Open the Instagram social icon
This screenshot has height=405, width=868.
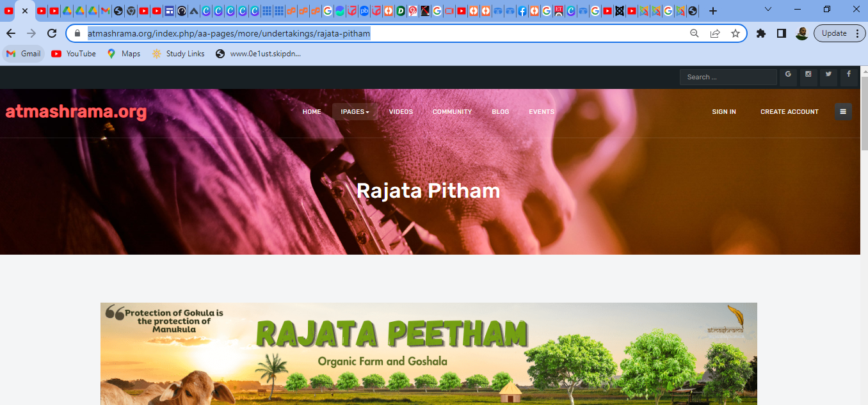808,77
